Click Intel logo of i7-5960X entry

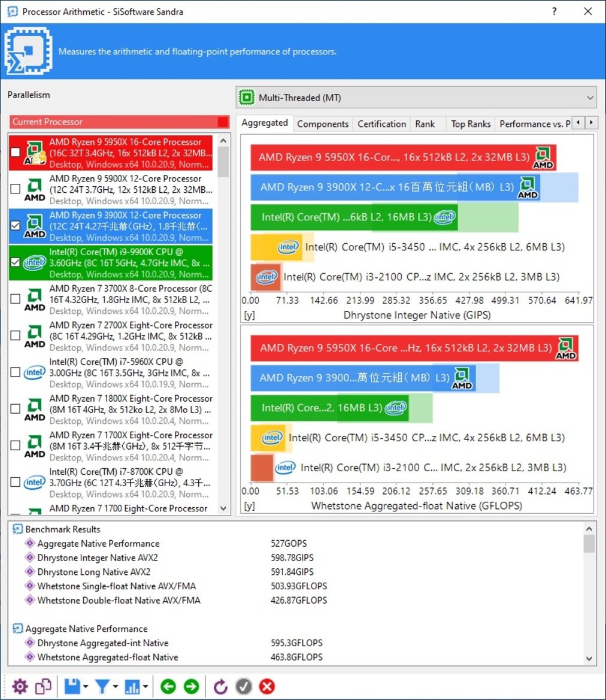coord(34,372)
